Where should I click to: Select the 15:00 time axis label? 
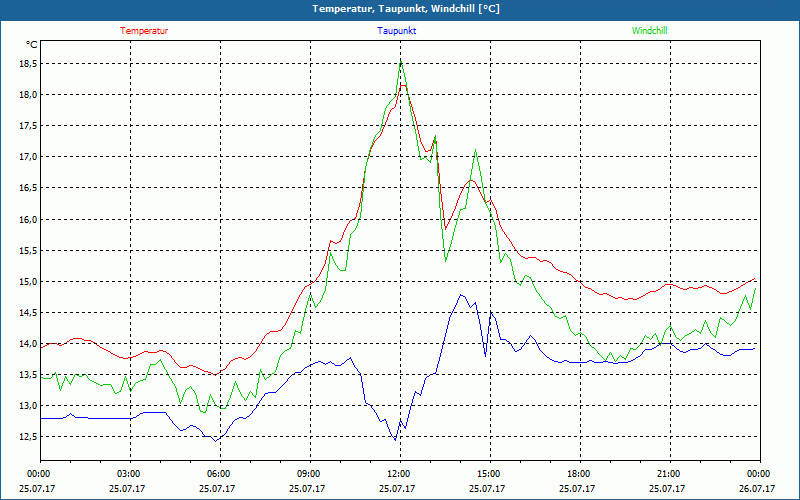(489, 474)
